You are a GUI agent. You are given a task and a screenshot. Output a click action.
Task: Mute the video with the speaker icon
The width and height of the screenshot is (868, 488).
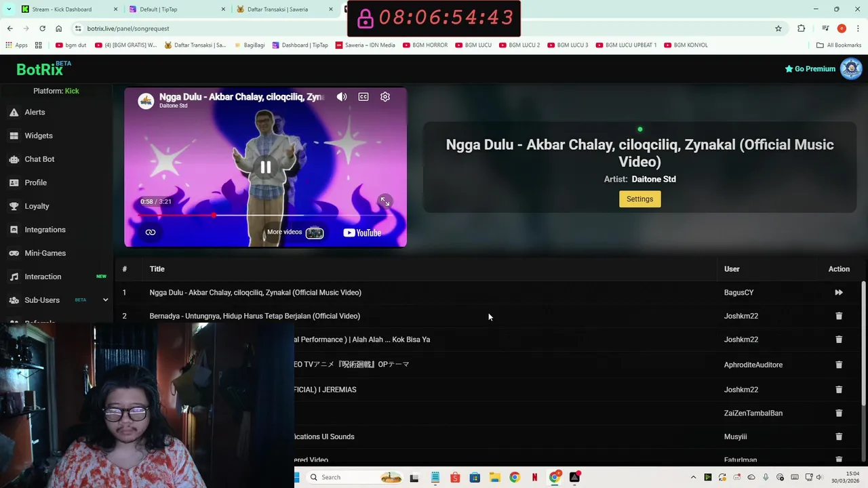point(342,97)
